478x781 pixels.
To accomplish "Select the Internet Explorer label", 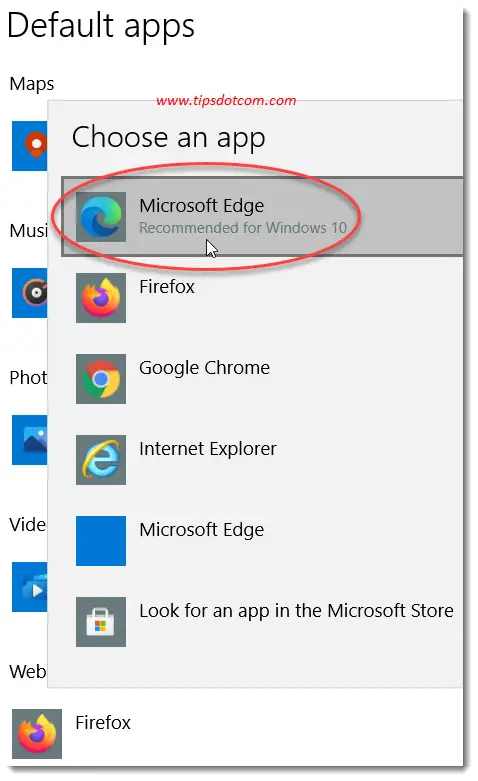I will 208,449.
